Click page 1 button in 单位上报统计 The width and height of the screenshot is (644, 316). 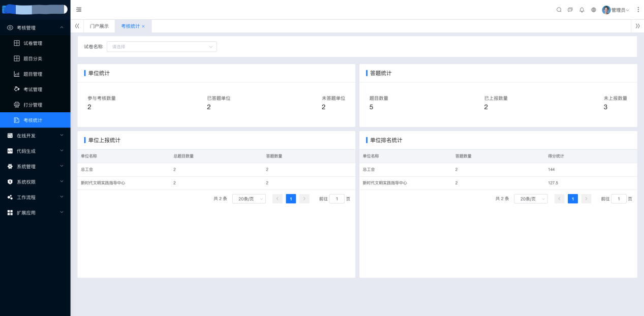pos(291,199)
